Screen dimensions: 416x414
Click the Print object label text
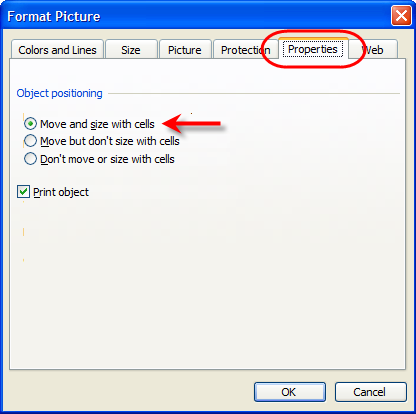click(x=61, y=192)
